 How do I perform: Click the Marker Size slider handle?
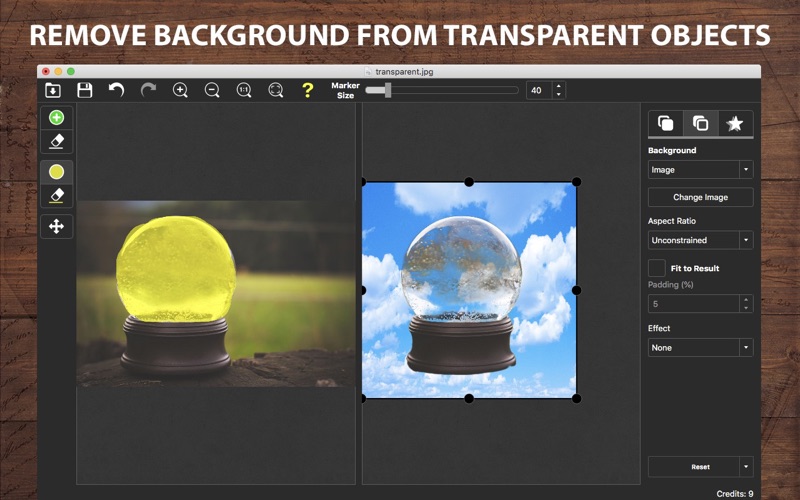coord(388,90)
